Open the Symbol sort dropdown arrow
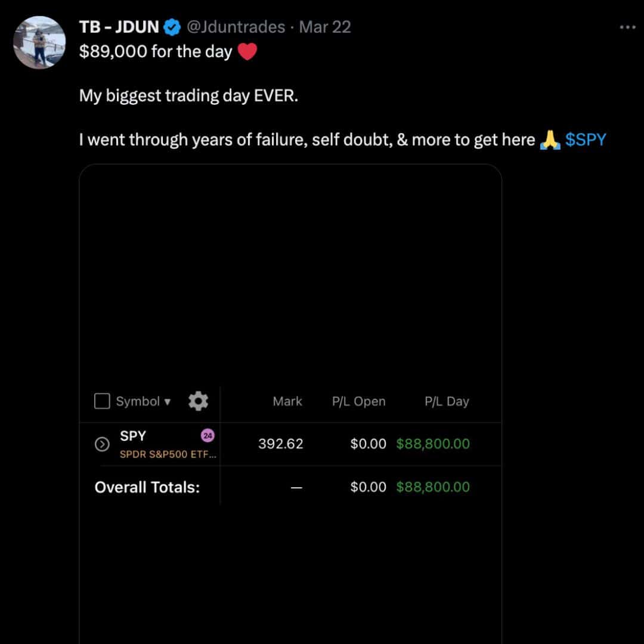The width and height of the screenshot is (644, 644). click(x=168, y=402)
